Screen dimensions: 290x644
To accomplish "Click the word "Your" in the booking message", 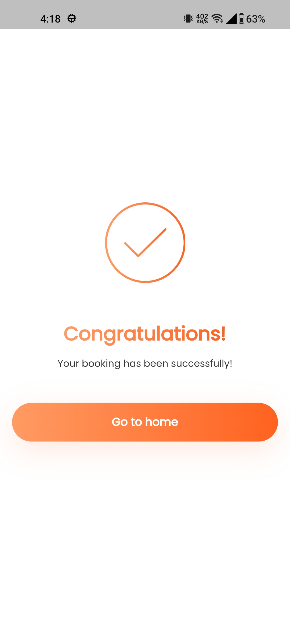I will (x=68, y=364).
